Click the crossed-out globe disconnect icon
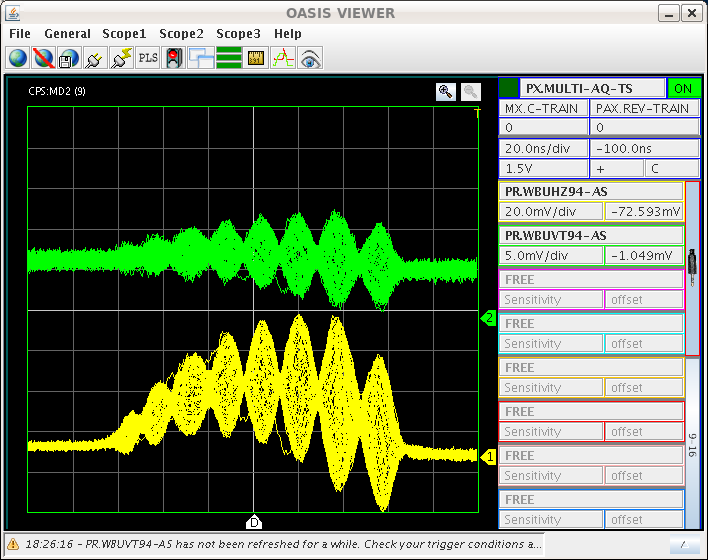 pyautogui.click(x=44, y=58)
